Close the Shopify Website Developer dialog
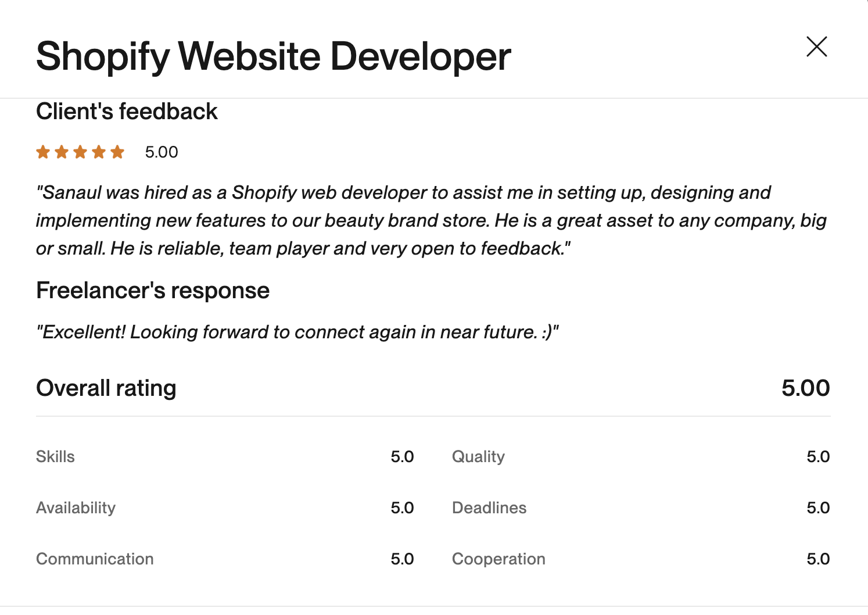The image size is (868, 615). (x=816, y=47)
